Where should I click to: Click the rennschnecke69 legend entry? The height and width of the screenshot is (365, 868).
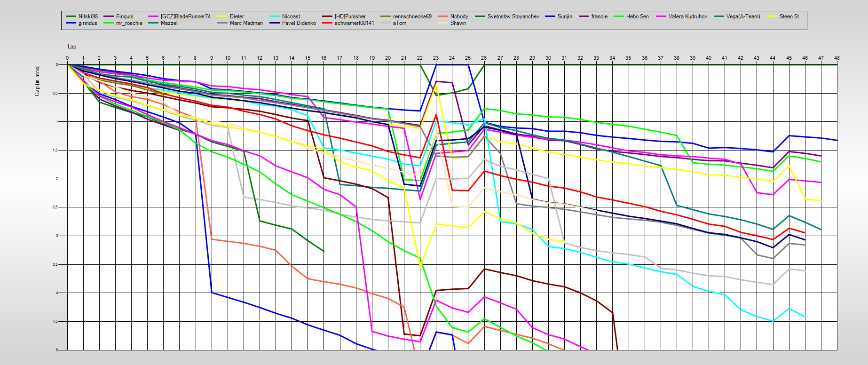point(412,16)
